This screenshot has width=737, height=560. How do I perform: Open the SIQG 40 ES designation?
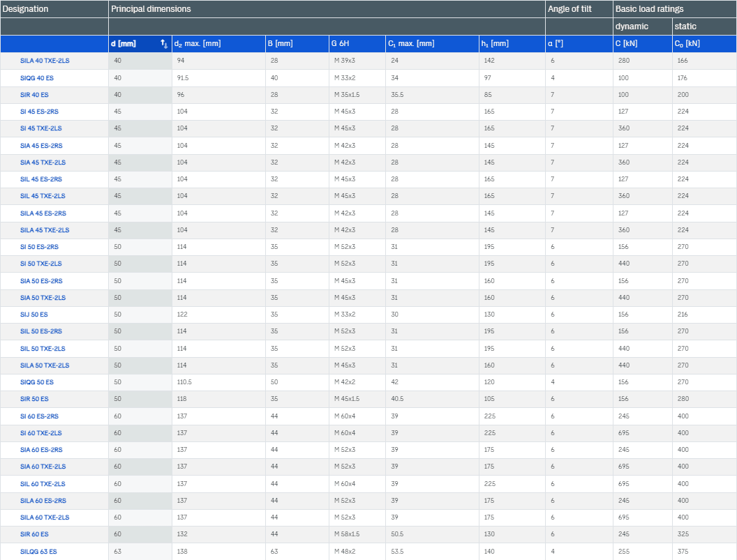click(x=38, y=77)
